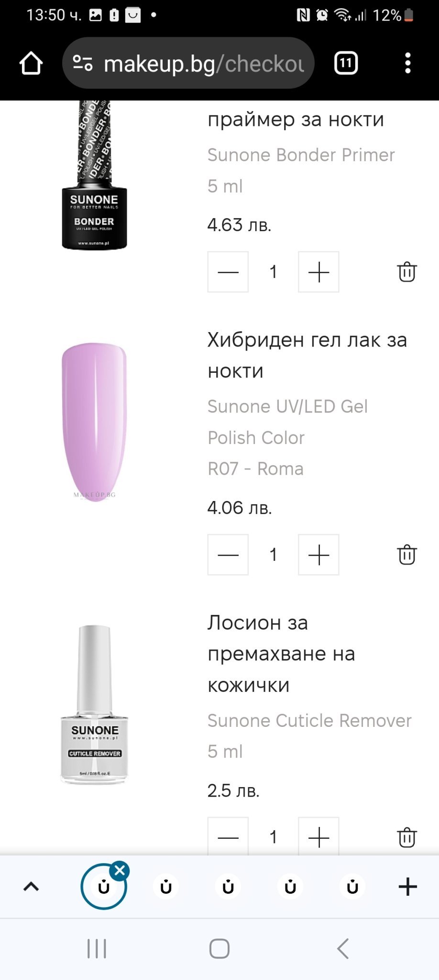Open the tab switcher showing 11 tabs
439x980 pixels.
pos(346,63)
